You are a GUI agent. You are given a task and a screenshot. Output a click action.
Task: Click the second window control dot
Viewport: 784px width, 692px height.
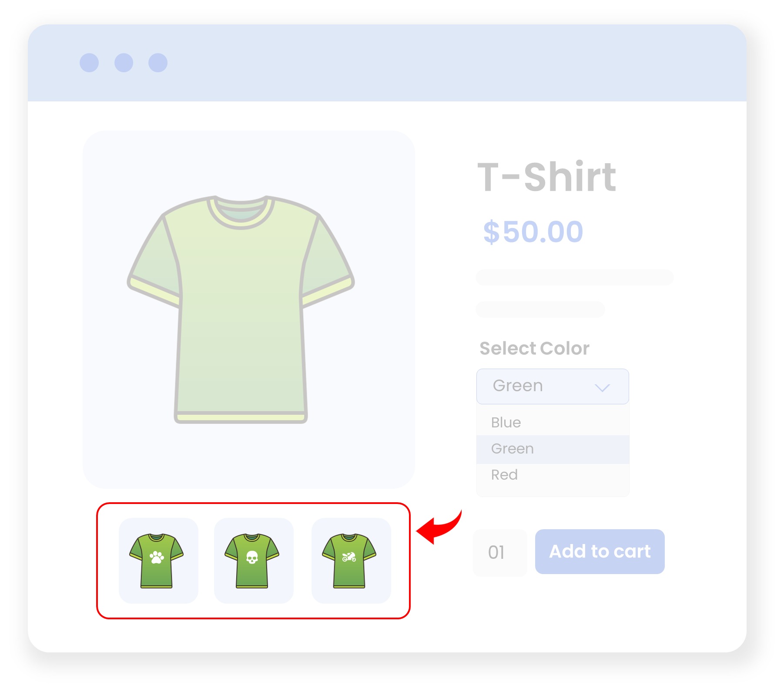click(124, 63)
